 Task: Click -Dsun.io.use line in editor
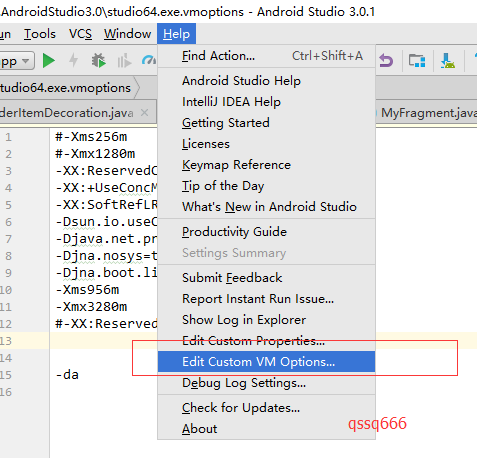click(106, 222)
